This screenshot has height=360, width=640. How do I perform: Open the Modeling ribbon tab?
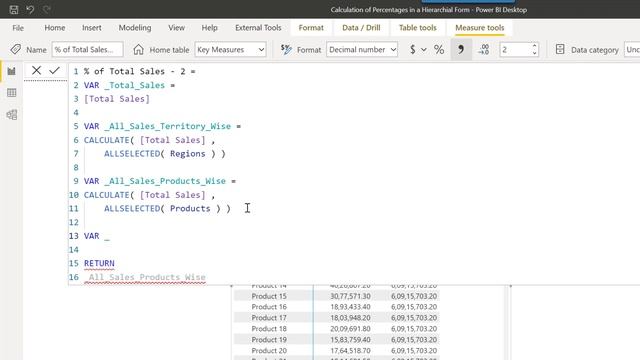[135, 28]
